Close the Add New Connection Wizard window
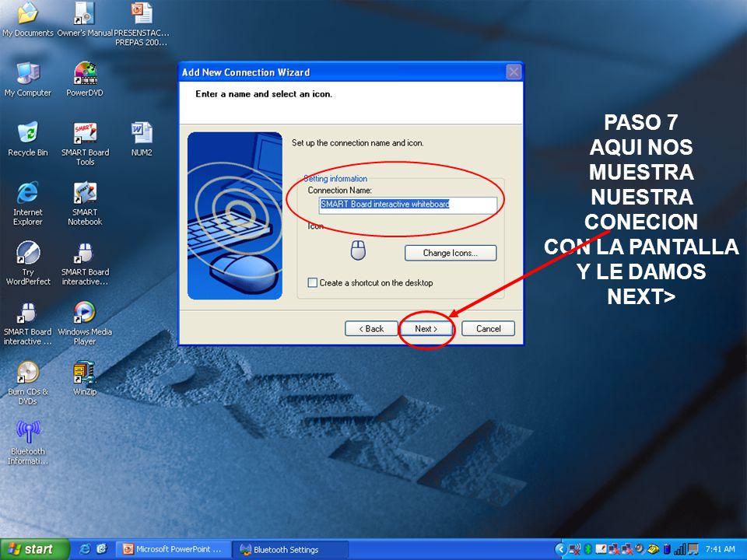This screenshot has width=747, height=560. pyautogui.click(x=513, y=72)
